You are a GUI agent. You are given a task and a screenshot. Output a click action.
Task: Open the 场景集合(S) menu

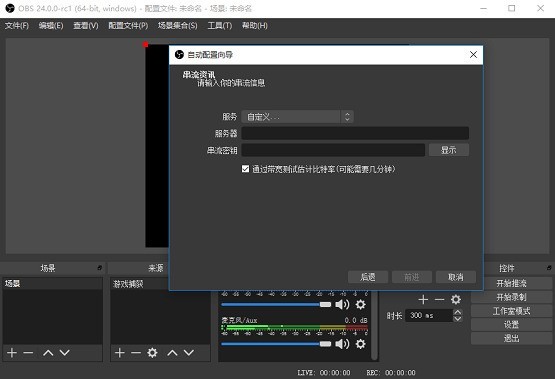pos(178,26)
